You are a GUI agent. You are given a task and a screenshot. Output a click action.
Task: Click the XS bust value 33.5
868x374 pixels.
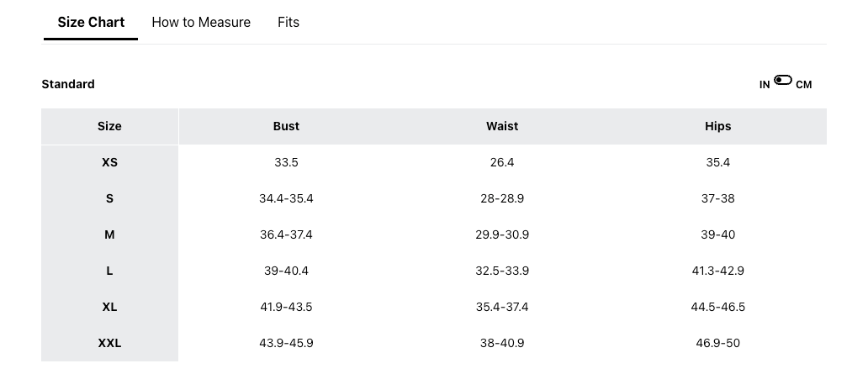[286, 162]
